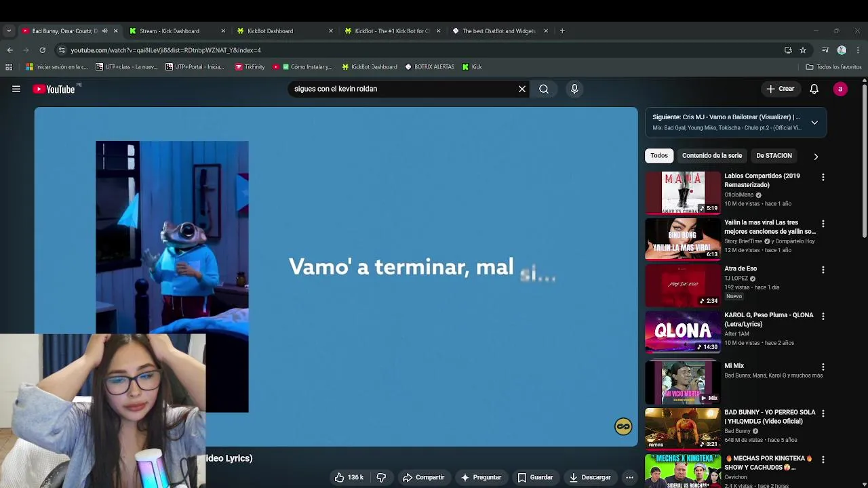
Task: Bookmark this page with the star
Action: pos(803,49)
